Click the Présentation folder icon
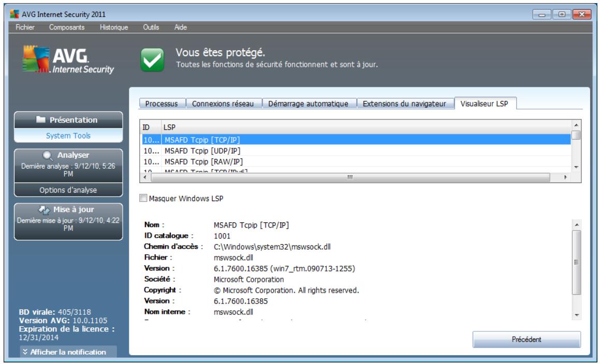600x364 pixels. click(41, 119)
